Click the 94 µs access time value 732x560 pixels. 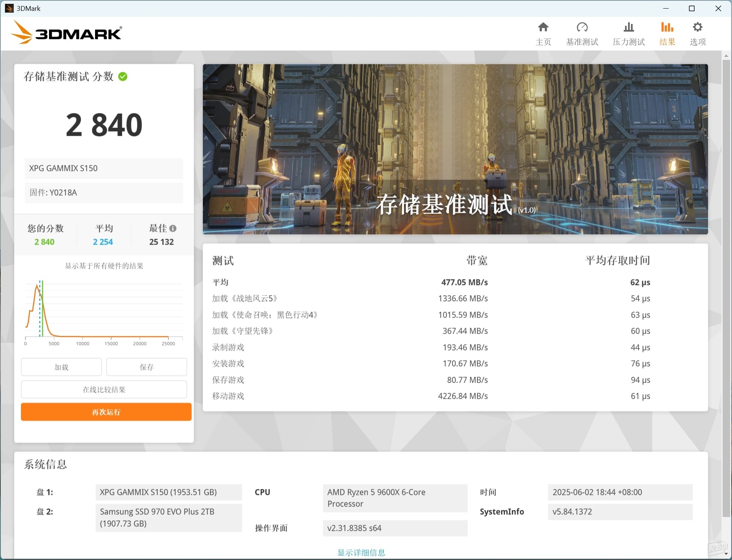[x=640, y=380]
